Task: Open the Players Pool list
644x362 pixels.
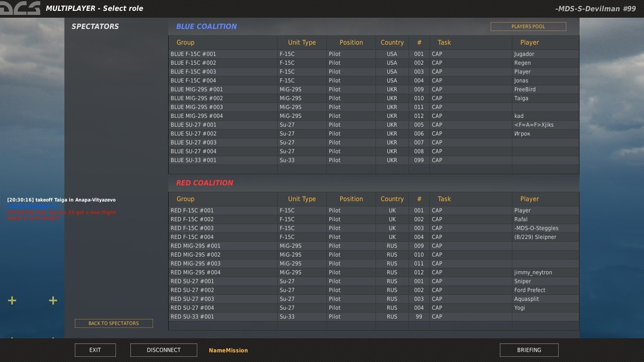Action: coord(528,26)
